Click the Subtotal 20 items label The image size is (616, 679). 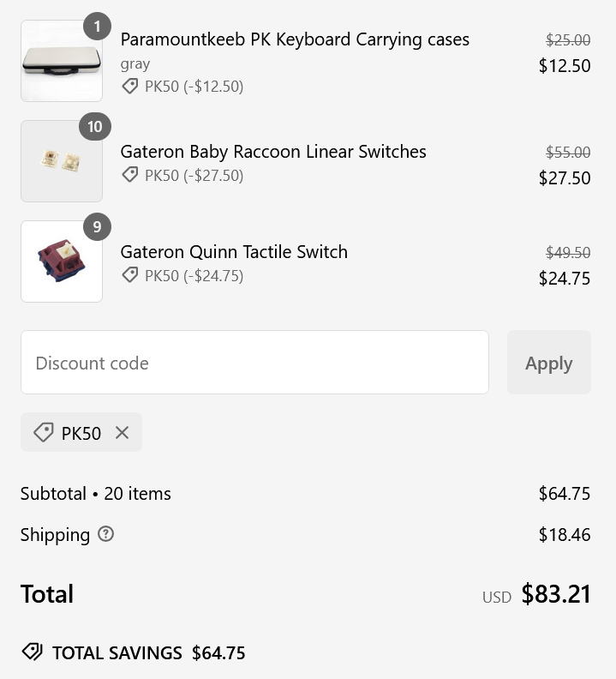[x=96, y=493]
